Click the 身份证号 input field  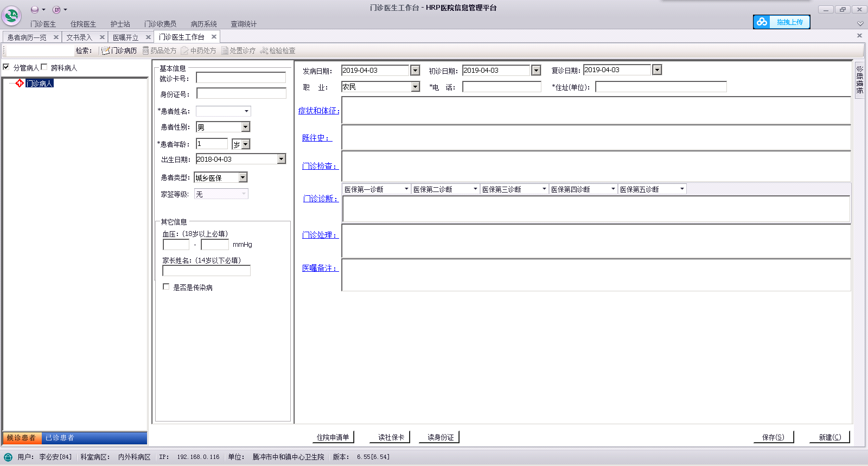tap(241, 93)
